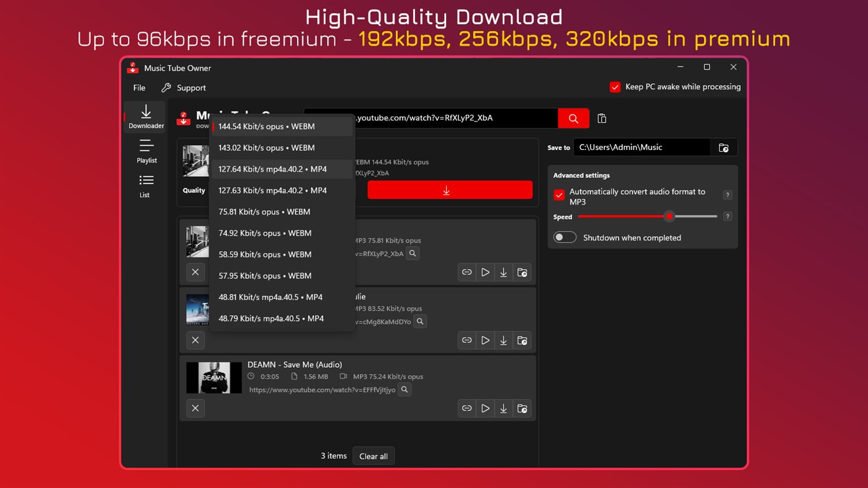Screen dimensions: 868x488
Task: Remove the DEAMN track with its X button
Action: pyautogui.click(x=195, y=408)
